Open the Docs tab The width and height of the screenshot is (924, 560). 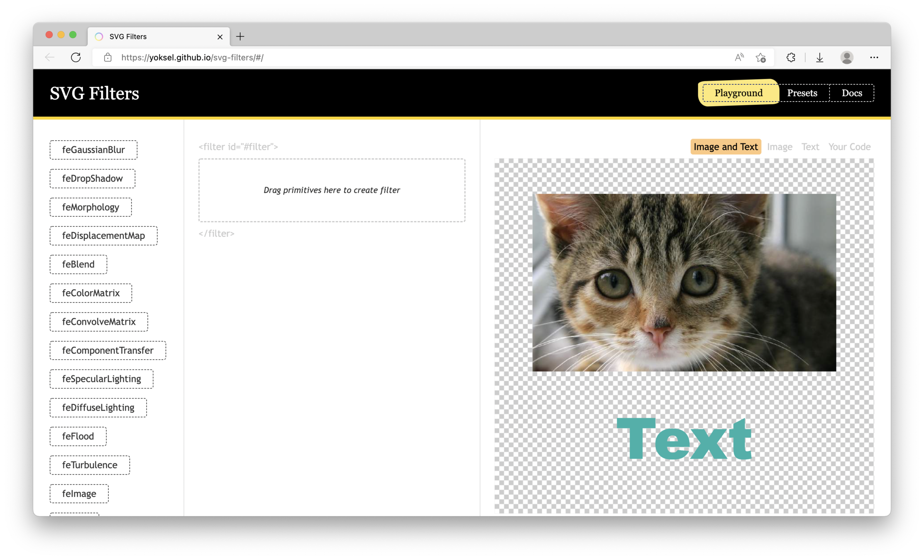coord(851,93)
